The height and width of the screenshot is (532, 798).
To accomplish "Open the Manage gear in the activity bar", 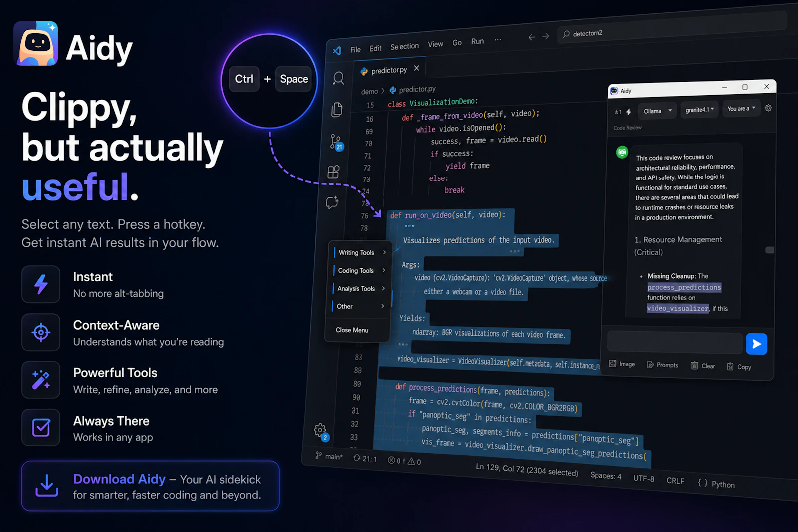I will click(x=320, y=431).
